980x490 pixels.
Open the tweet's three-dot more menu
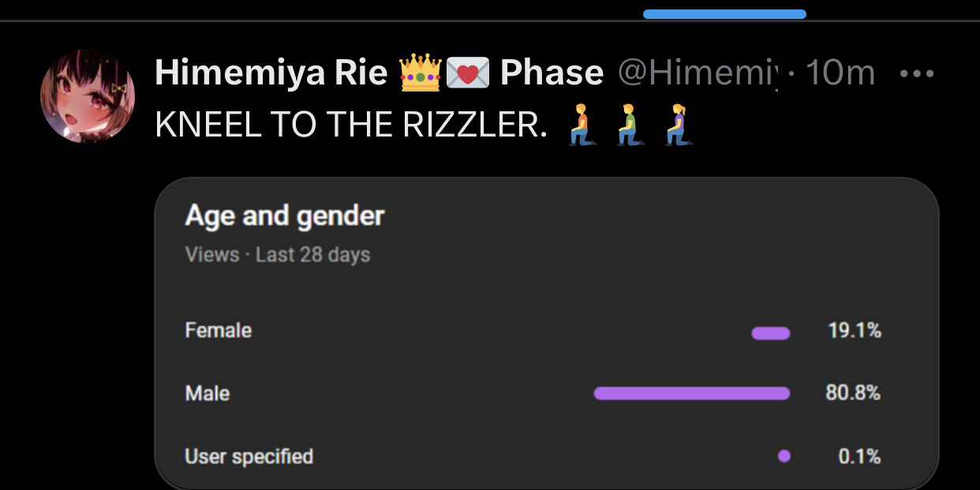[x=916, y=74]
